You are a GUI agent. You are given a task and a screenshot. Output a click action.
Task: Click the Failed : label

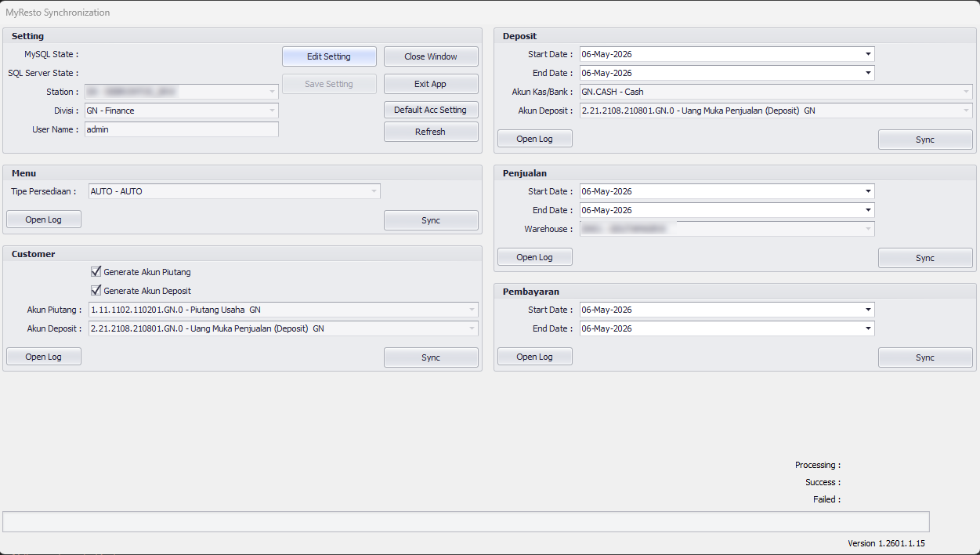point(827,499)
